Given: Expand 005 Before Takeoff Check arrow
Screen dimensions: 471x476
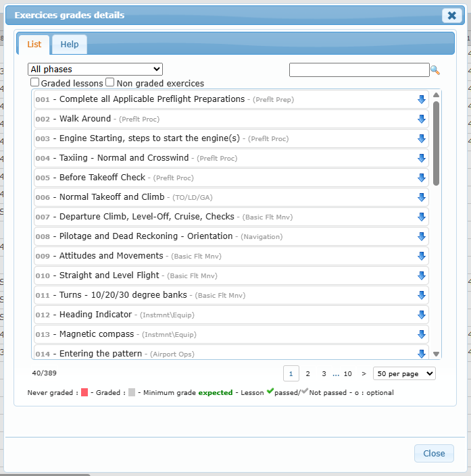Looking at the screenshot, I should 422,178.
